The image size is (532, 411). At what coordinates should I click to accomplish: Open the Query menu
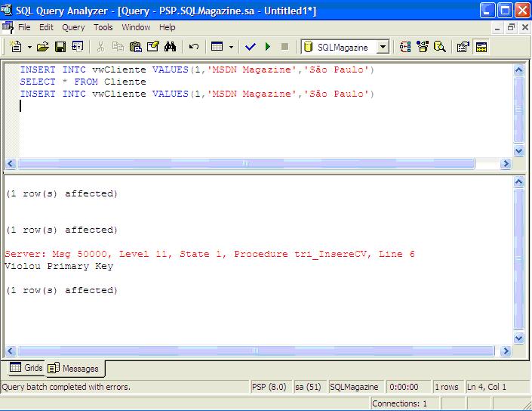point(73,27)
